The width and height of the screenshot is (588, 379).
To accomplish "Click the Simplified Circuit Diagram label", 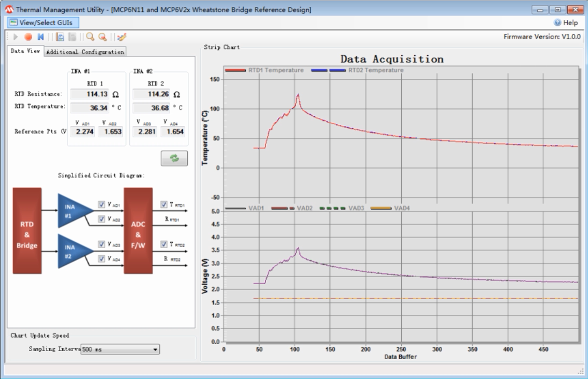I will 101,175.
